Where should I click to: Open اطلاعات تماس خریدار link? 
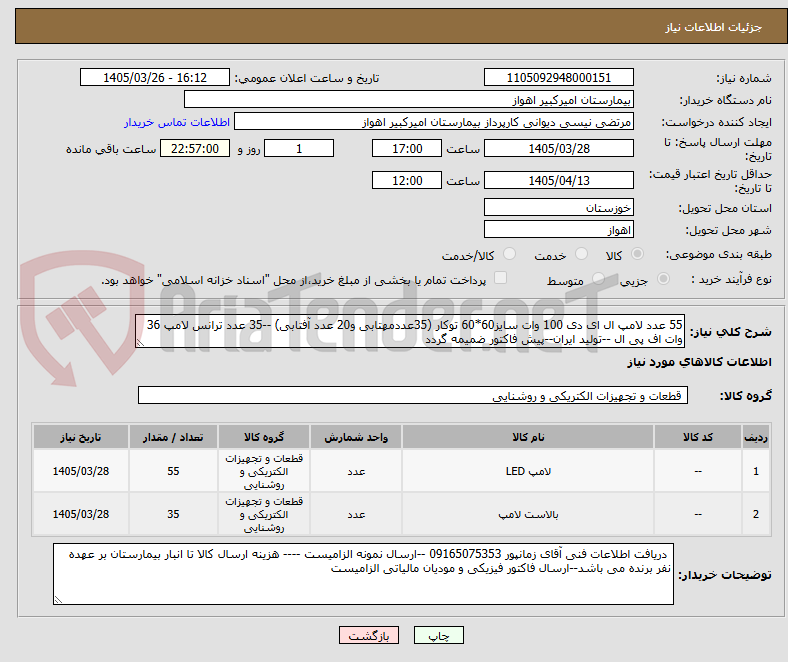tap(177, 122)
